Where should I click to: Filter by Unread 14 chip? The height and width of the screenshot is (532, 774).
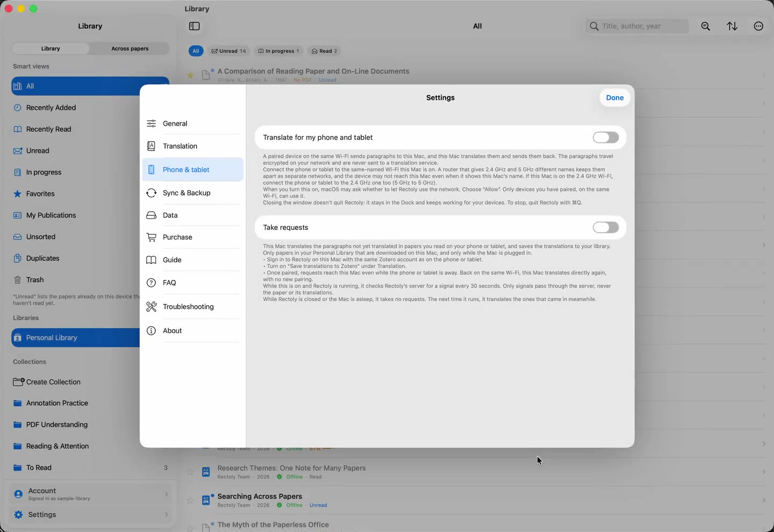[228, 51]
